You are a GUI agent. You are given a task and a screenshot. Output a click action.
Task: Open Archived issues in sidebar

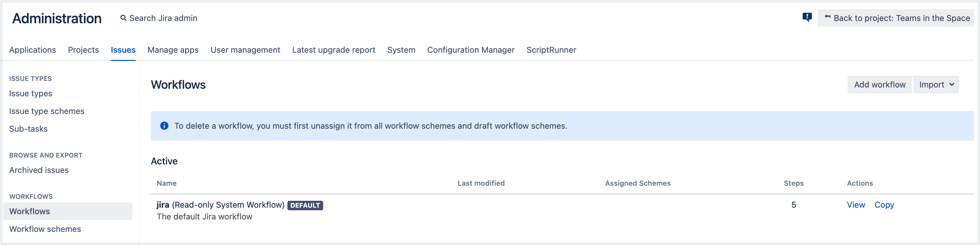pyautogui.click(x=39, y=170)
